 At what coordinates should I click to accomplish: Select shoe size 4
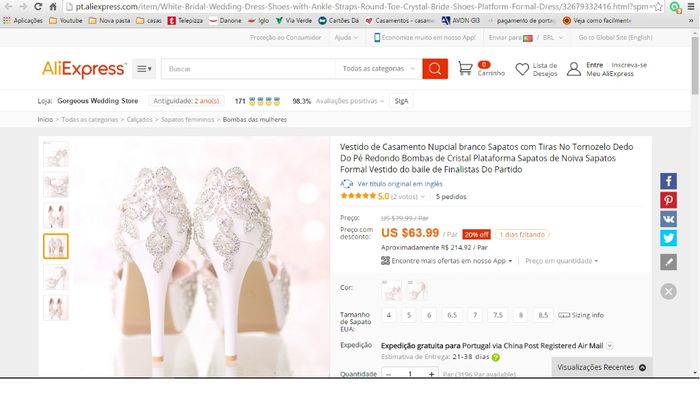pyautogui.click(x=388, y=315)
